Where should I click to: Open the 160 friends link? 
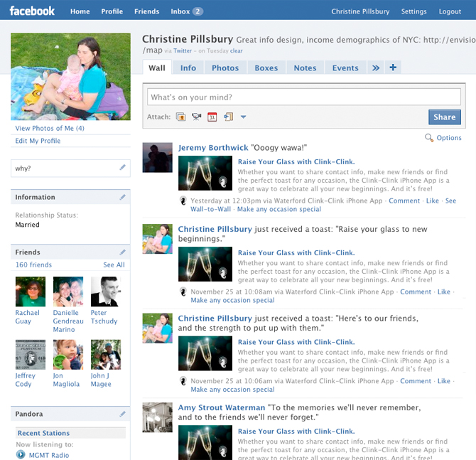pos(33,264)
